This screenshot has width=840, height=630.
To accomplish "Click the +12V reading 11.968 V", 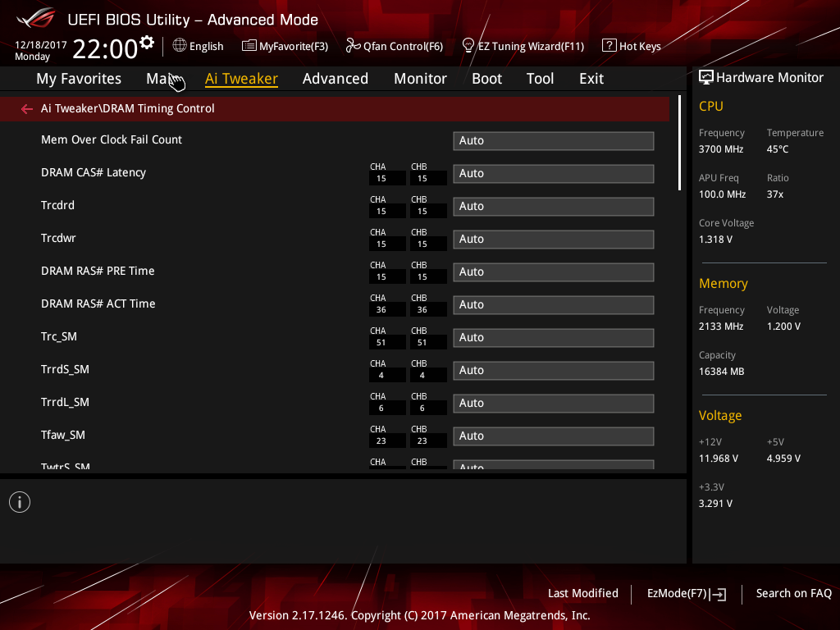I will pyautogui.click(x=719, y=459).
